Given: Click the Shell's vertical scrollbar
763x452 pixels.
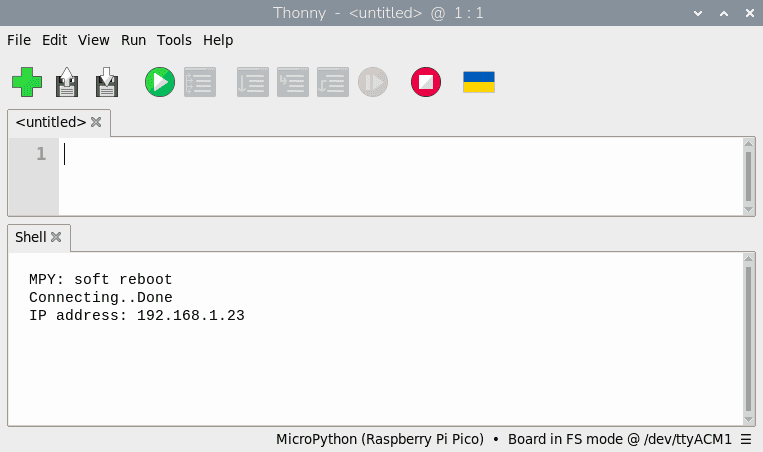Looking at the screenshot, I should tap(748, 339).
